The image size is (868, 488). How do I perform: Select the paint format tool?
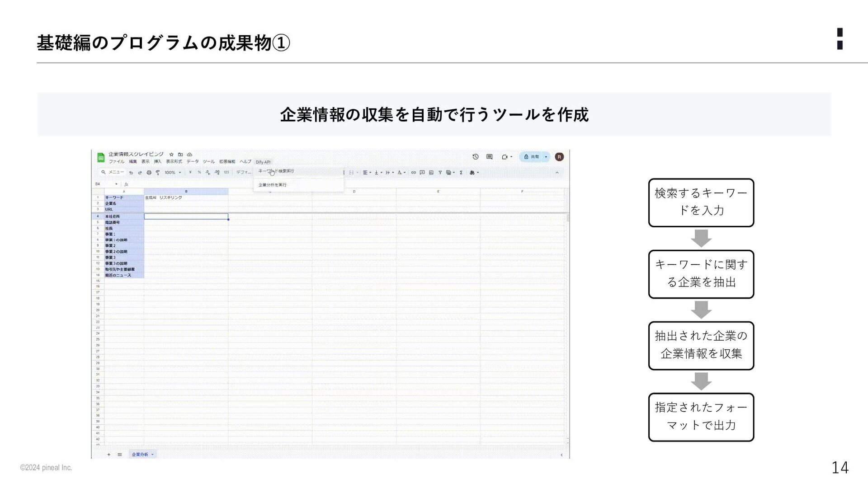(158, 173)
